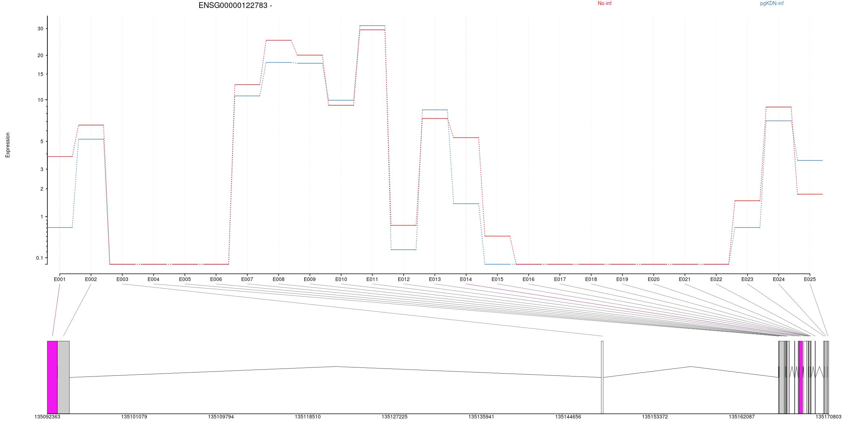868x434 pixels.
Task: Click exon label E009
Action: 310,279
